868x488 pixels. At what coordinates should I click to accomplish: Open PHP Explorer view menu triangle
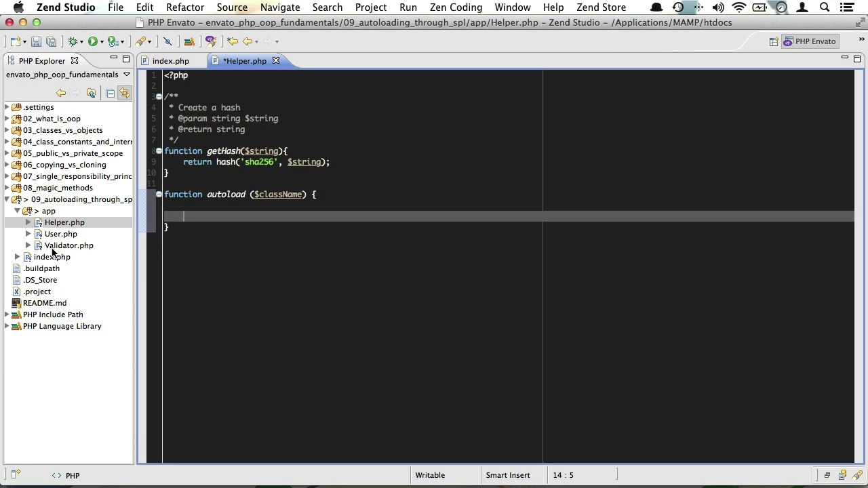[126, 75]
